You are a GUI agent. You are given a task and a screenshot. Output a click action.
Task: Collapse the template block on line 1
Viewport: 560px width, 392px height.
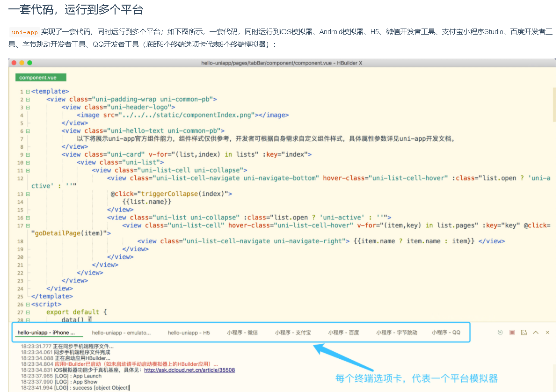point(28,91)
